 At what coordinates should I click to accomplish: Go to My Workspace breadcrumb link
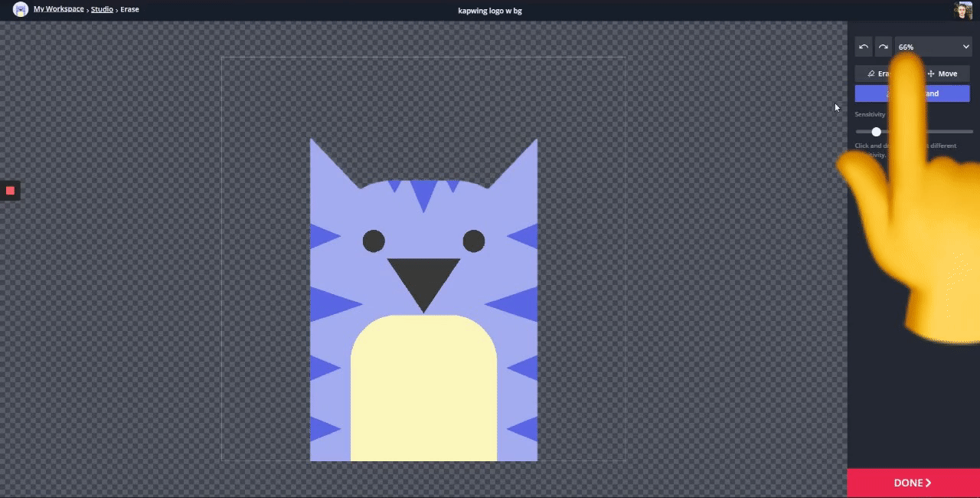[x=59, y=9]
